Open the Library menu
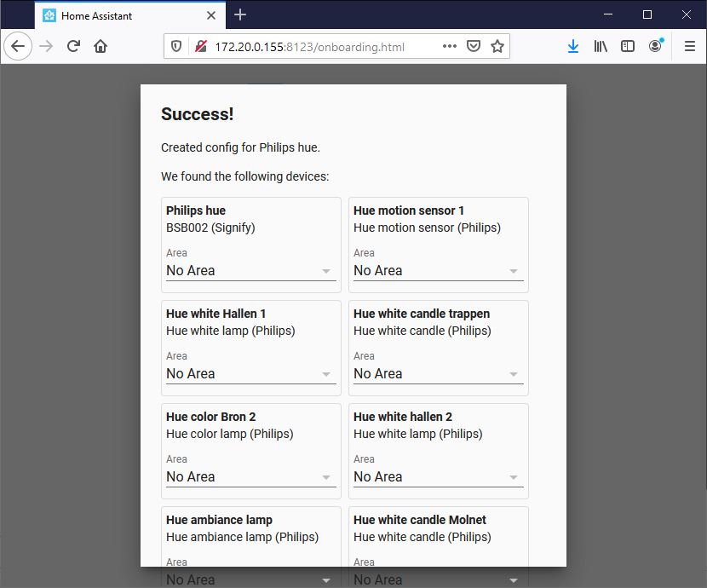 [x=601, y=46]
